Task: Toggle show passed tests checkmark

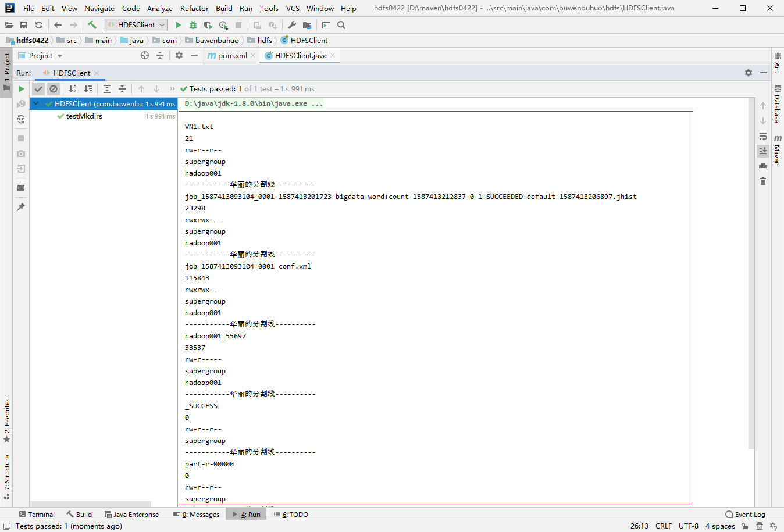Action: [38, 89]
